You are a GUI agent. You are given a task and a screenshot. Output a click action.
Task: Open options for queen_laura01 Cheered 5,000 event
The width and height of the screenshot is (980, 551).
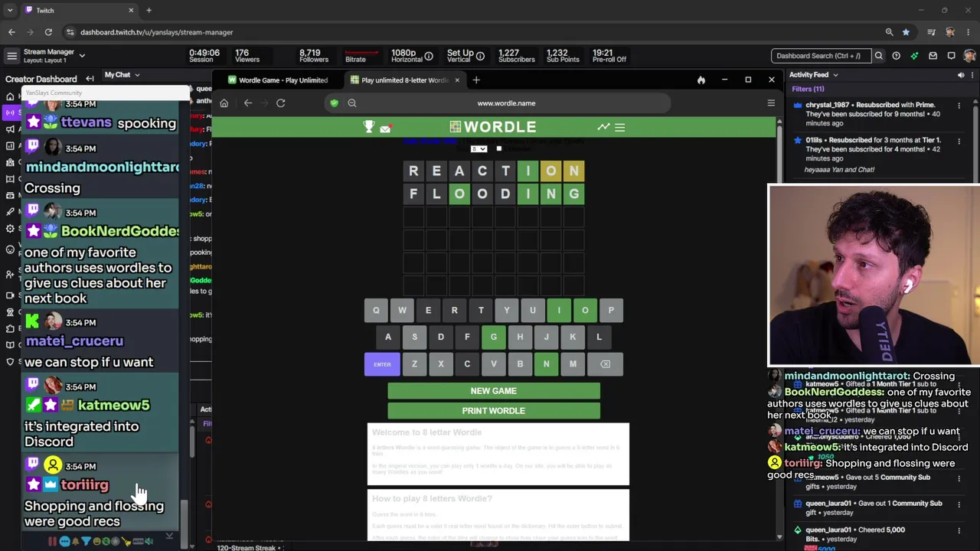click(x=959, y=530)
